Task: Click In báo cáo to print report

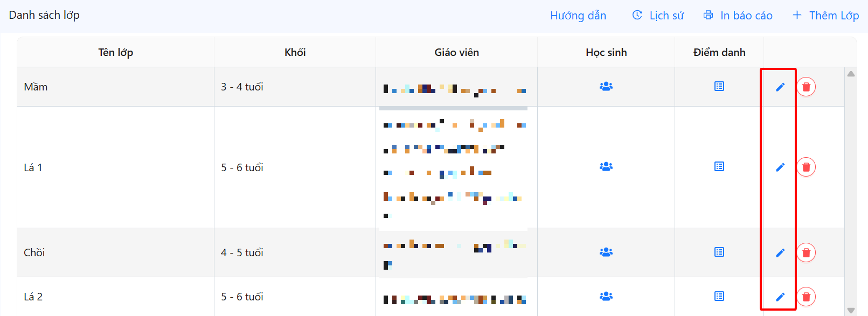Action: click(738, 16)
